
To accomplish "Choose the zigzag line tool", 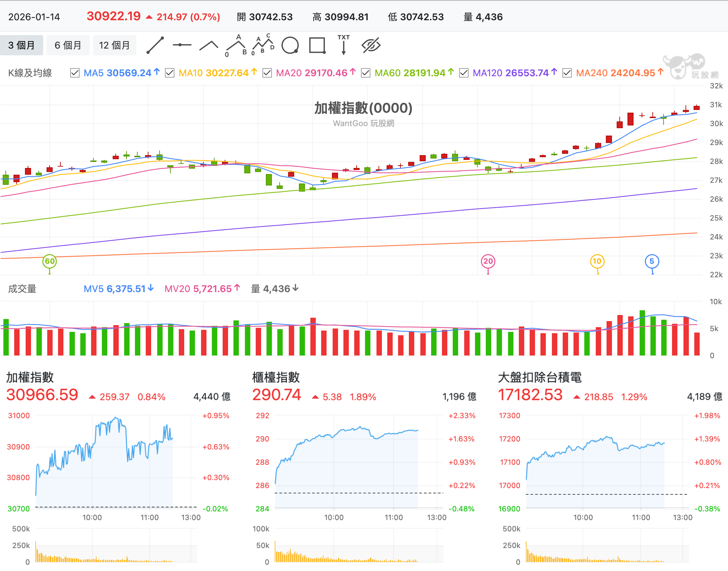I will point(209,44).
